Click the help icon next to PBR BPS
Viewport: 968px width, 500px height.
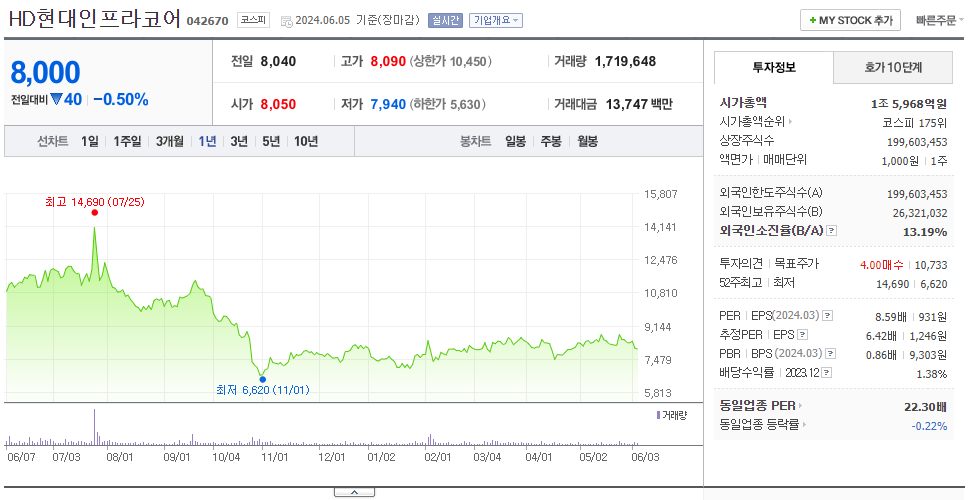tap(832, 354)
